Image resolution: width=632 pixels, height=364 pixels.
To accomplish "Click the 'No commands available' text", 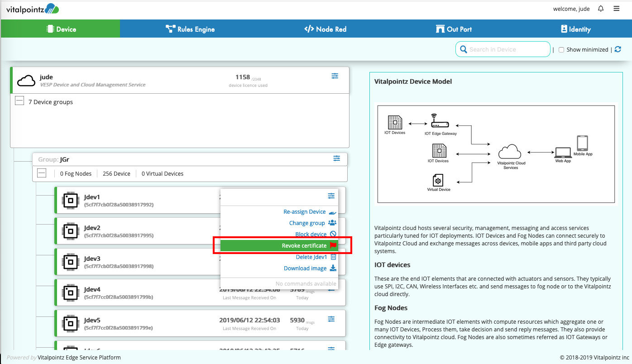I will click(306, 284).
